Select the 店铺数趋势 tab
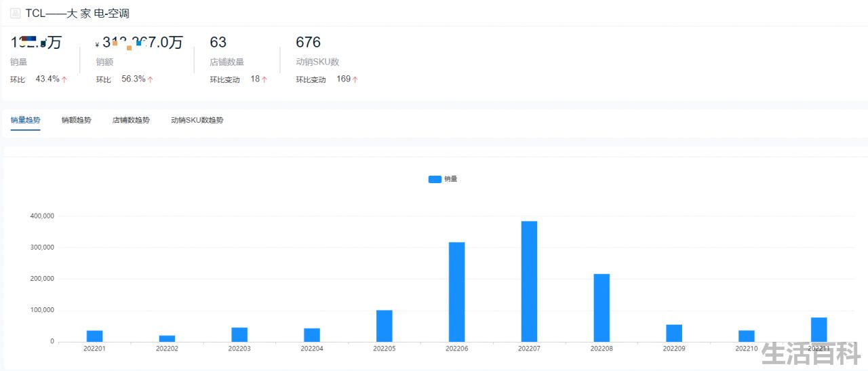The image size is (868, 371). pyautogui.click(x=131, y=120)
